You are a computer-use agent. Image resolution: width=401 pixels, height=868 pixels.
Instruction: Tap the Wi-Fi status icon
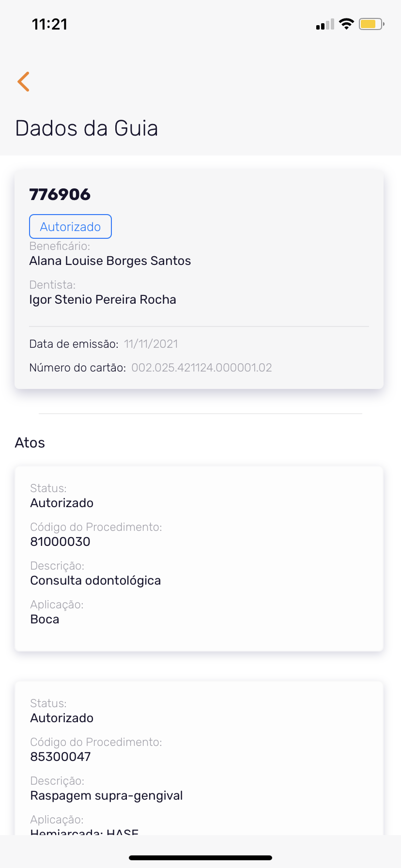346,24
